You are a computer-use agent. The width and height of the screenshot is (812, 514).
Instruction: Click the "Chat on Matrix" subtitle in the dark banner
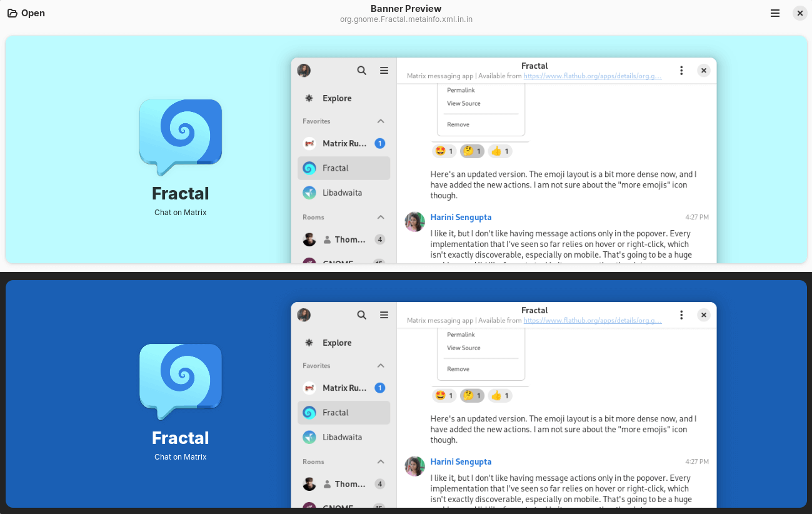181,457
